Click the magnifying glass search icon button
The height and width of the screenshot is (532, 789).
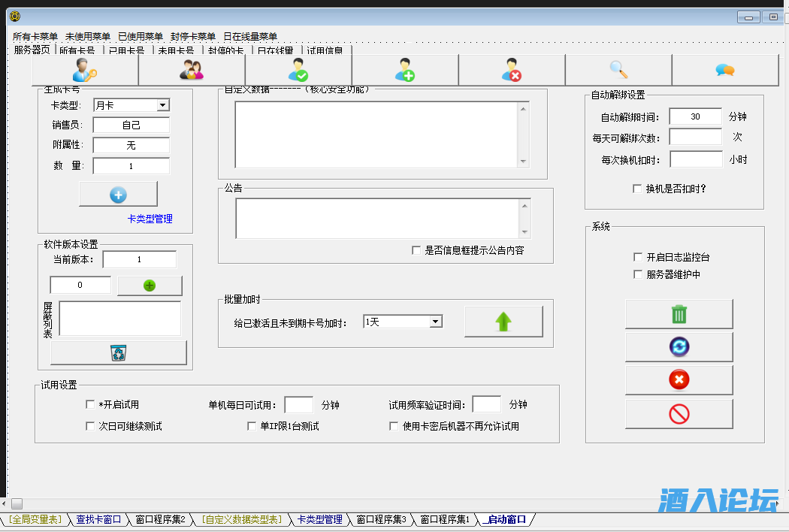(x=618, y=70)
